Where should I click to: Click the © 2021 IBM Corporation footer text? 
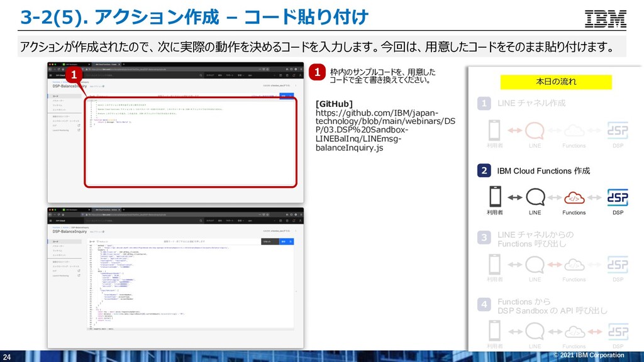pos(589,355)
